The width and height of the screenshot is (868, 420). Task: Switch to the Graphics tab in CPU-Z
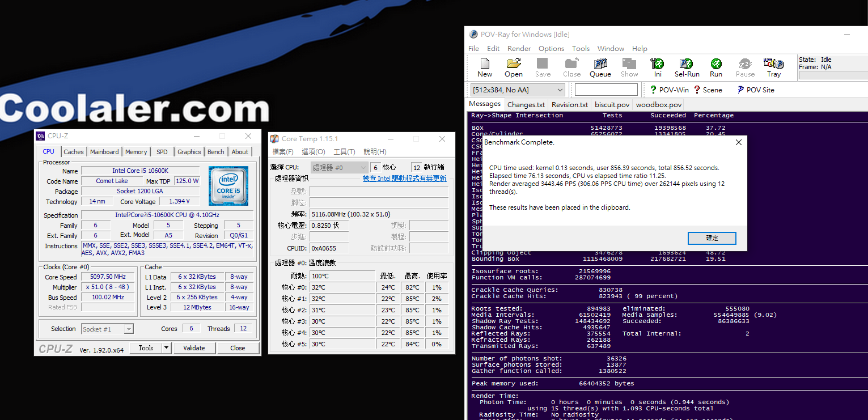pyautogui.click(x=189, y=152)
